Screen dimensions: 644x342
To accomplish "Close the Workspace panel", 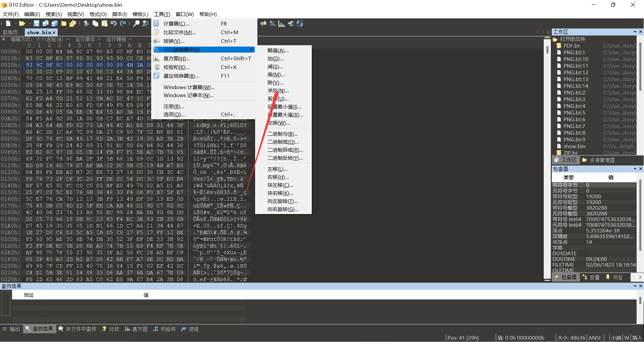I will 641,32.
